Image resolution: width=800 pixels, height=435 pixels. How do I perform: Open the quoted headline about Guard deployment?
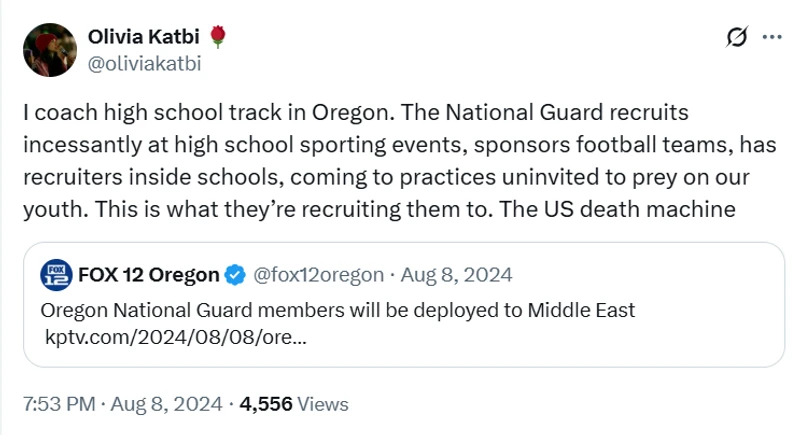tap(338, 310)
